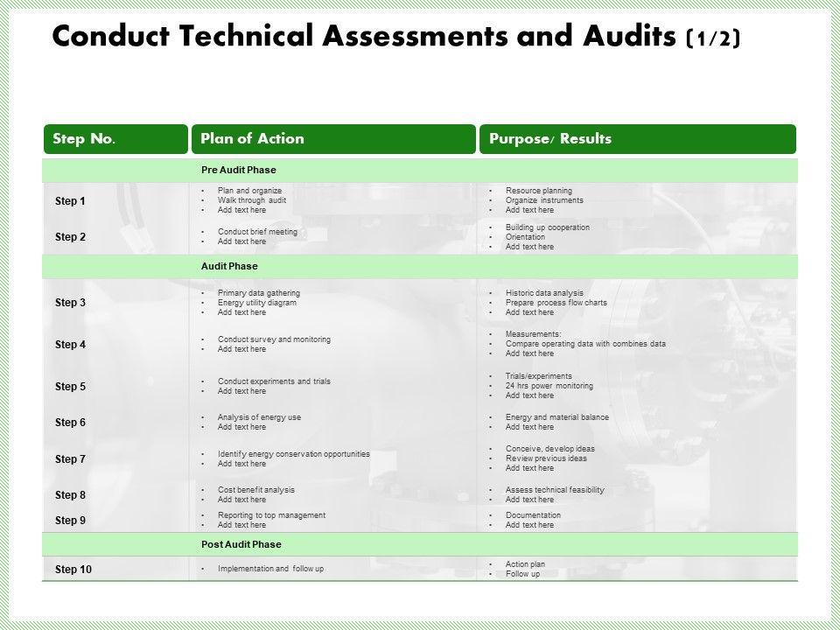840x630 pixels.
Task: Click the 'Cost benefit analysis' bullet
Action: (x=256, y=490)
